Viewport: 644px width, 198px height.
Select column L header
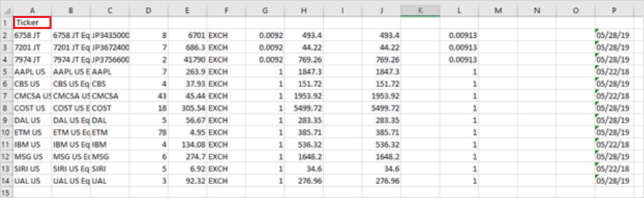459,11
